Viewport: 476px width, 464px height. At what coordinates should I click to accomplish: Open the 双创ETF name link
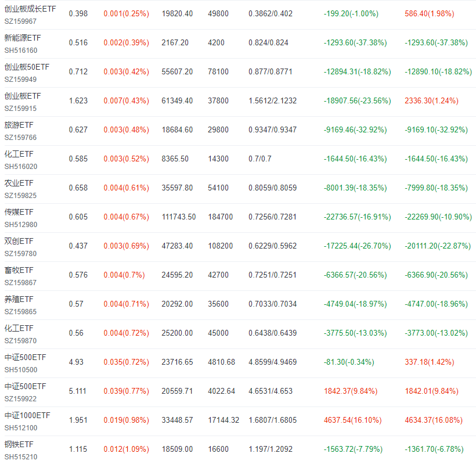click(x=19, y=241)
